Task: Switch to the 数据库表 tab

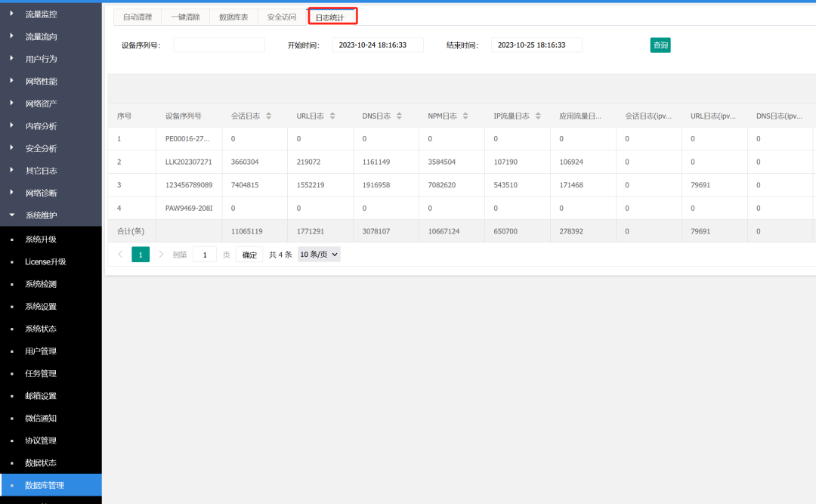Action: (233, 17)
